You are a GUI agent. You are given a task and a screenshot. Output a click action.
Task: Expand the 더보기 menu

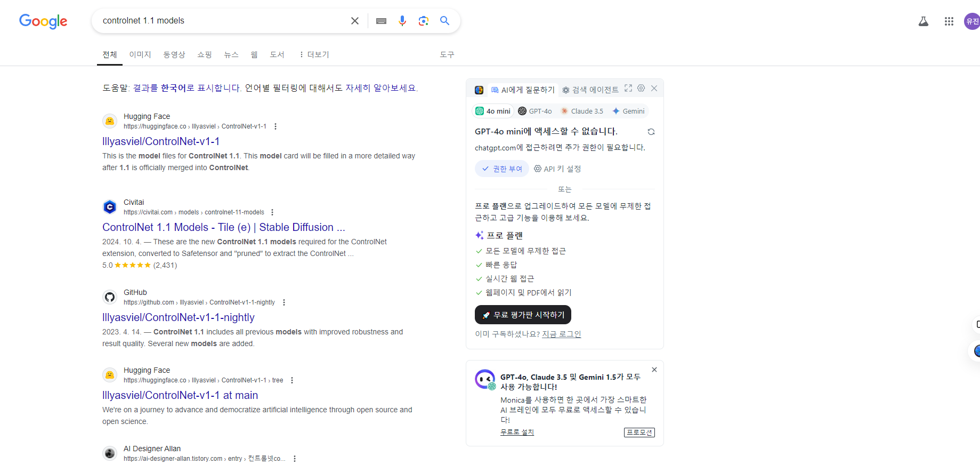[x=314, y=54]
